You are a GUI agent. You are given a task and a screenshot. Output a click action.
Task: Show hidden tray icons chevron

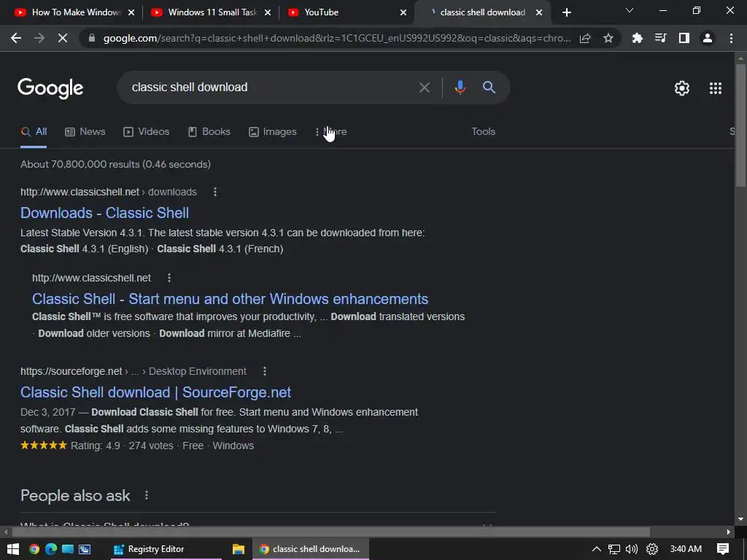pyautogui.click(x=596, y=549)
